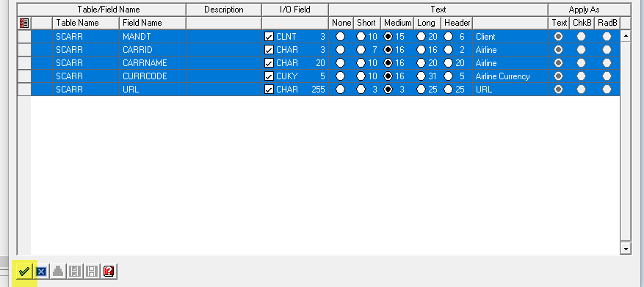Select Apply As ChkB radio for URL
This screenshot has height=287, width=644.
click(x=581, y=89)
